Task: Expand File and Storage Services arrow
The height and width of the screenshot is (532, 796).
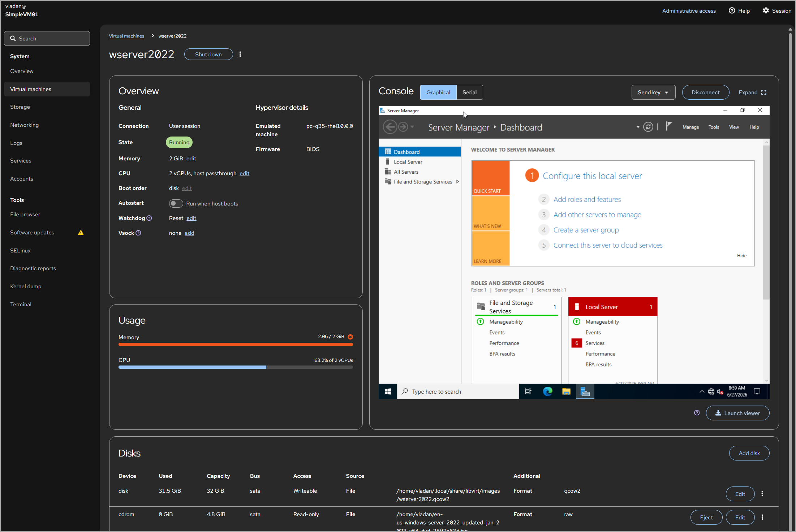Action: (457, 182)
